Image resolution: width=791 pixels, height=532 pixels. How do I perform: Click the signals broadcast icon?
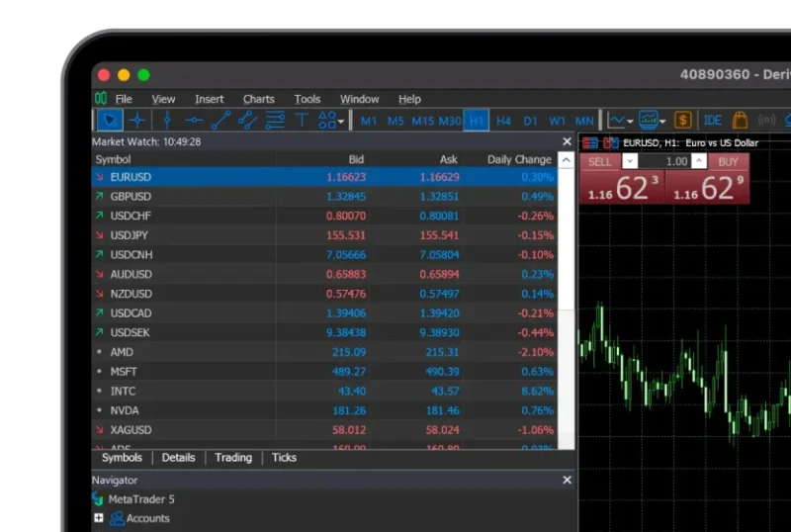766,120
